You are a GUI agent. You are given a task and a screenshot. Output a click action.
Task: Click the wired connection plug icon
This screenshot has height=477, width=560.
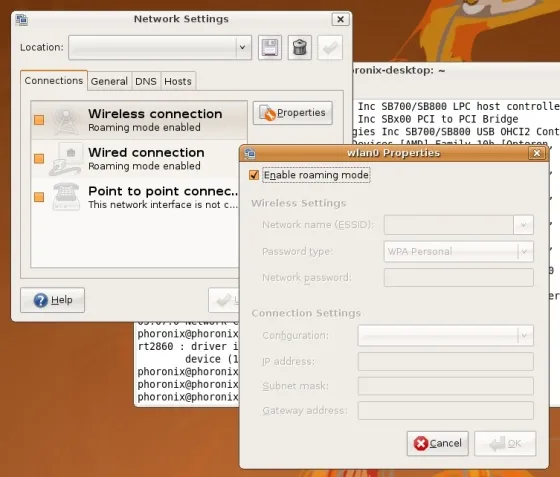66,159
